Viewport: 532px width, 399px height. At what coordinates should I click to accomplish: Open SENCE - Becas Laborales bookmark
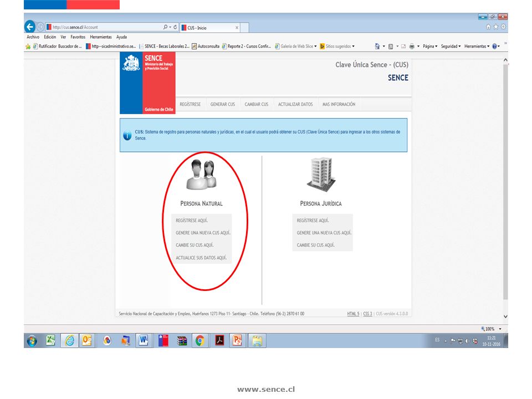(164, 47)
